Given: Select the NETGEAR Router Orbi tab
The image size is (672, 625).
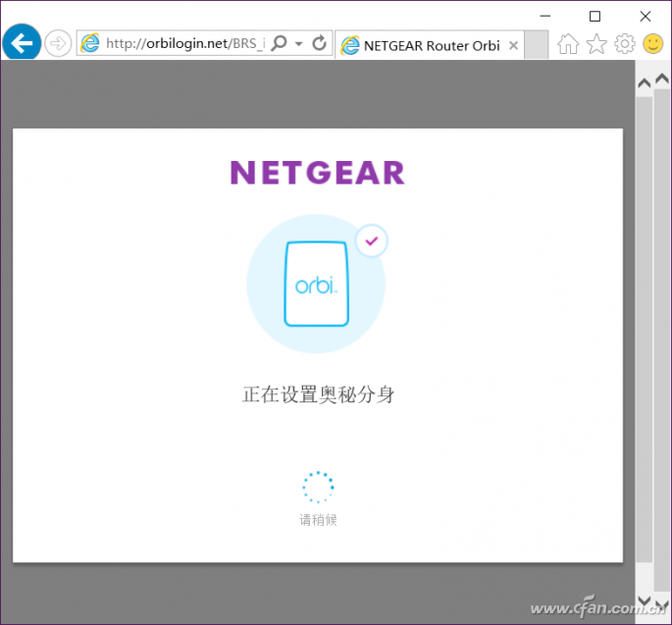Looking at the screenshot, I should tap(429, 45).
